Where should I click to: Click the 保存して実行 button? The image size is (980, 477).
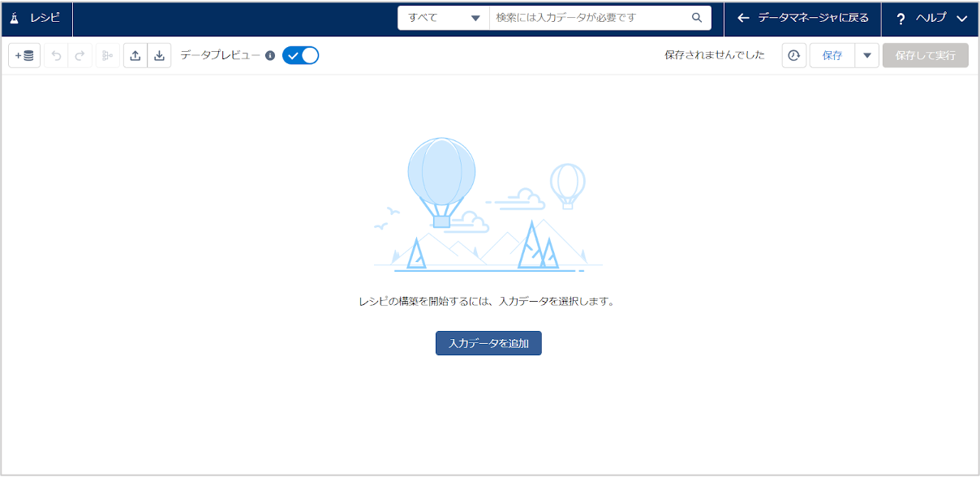(926, 55)
